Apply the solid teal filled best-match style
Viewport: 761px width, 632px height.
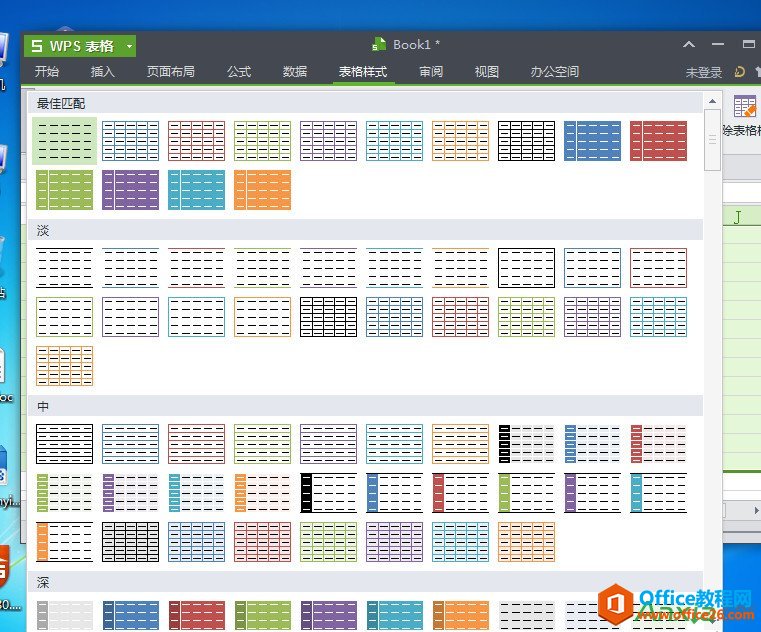click(x=197, y=190)
